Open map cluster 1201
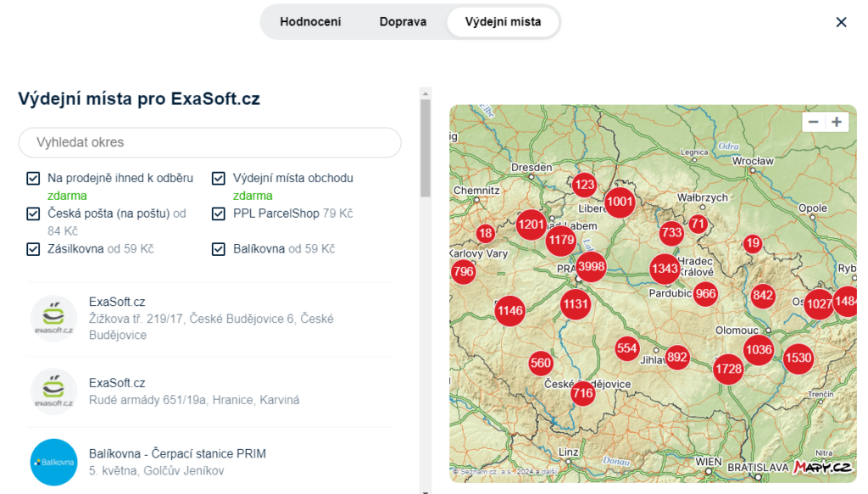The width and height of the screenshot is (868, 494). [x=531, y=225]
